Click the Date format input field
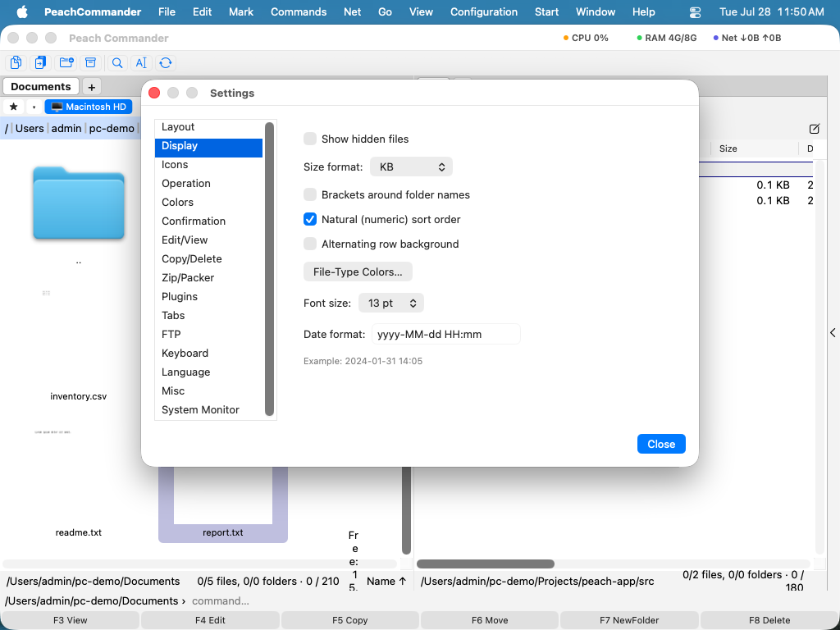 (445, 335)
